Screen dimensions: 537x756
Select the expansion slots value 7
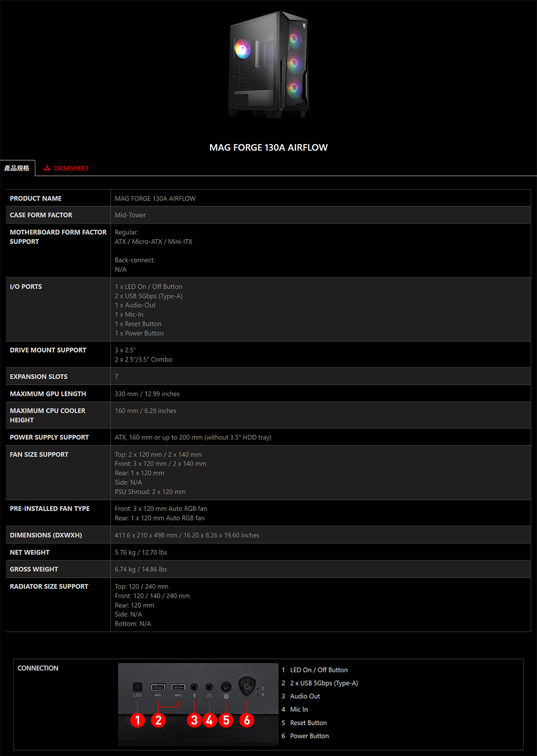[117, 377]
